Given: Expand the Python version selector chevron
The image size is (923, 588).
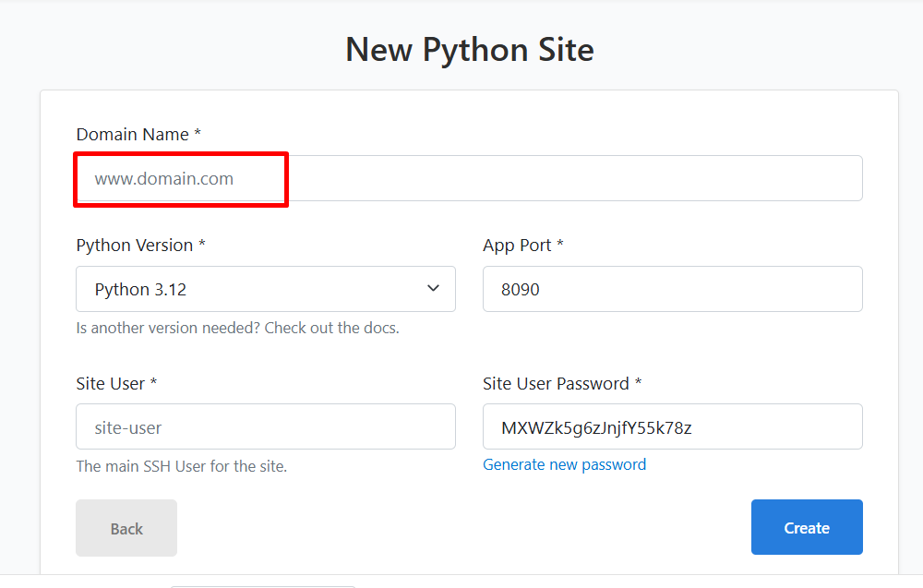Looking at the screenshot, I should pyautogui.click(x=432, y=289).
